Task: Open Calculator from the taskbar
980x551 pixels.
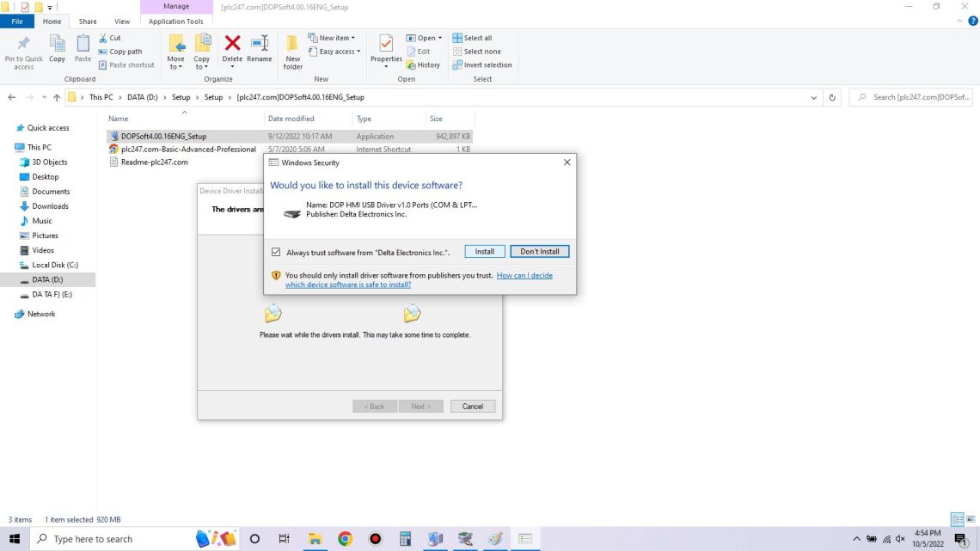Action: click(405, 538)
